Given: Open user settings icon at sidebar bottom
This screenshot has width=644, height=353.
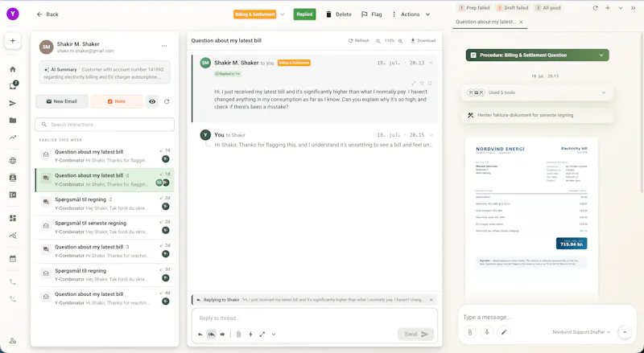Looking at the screenshot, I should tap(13, 341).
